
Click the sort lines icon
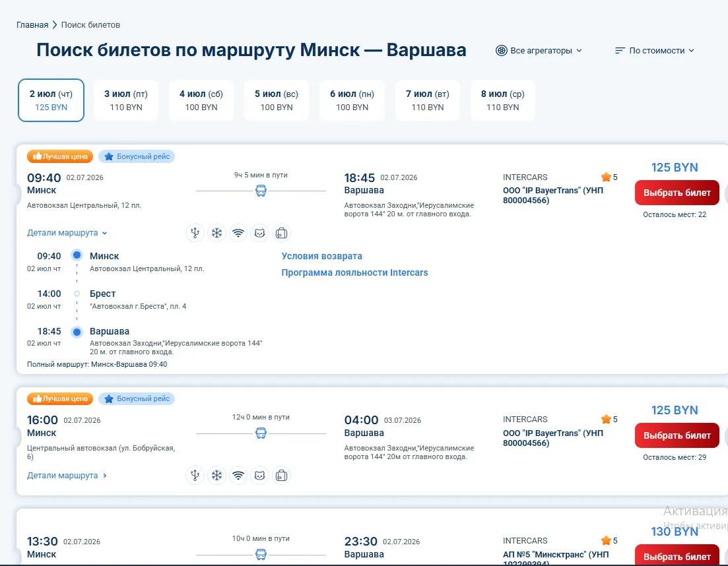(620, 51)
